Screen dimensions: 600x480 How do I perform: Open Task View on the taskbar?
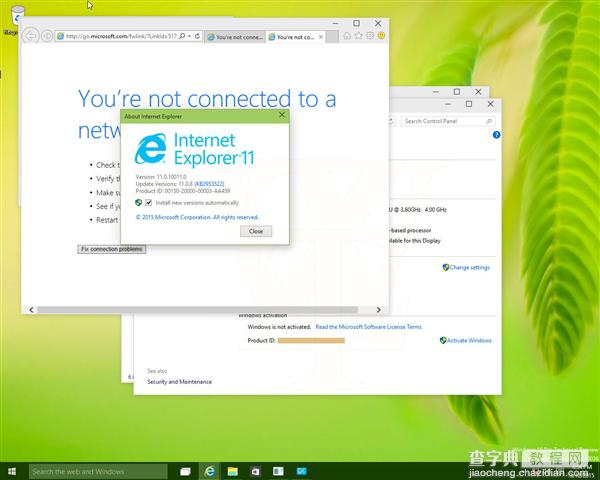click(185, 472)
